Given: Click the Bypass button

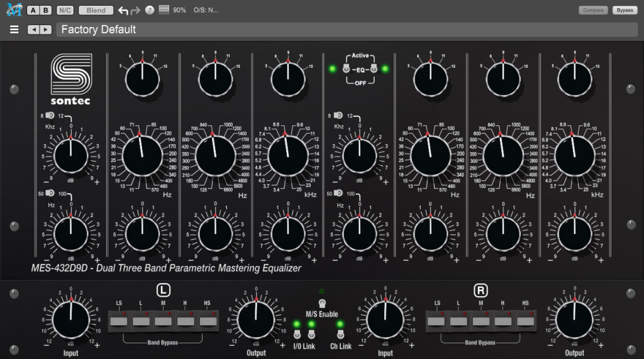Looking at the screenshot, I should coord(625,10).
